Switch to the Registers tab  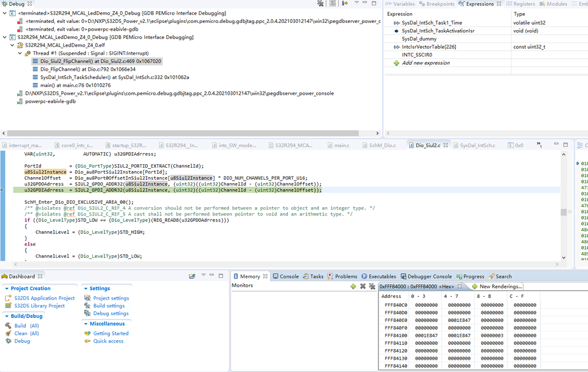pos(520,4)
